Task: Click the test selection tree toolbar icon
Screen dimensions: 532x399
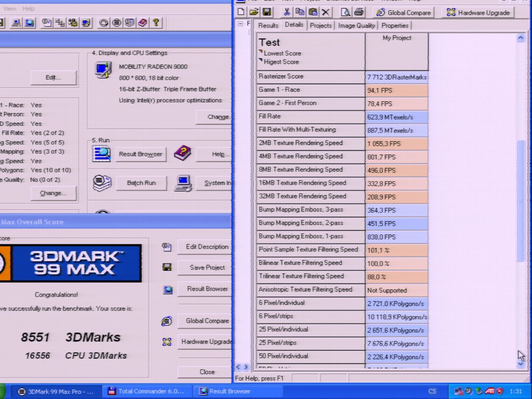Action: (60, 23)
